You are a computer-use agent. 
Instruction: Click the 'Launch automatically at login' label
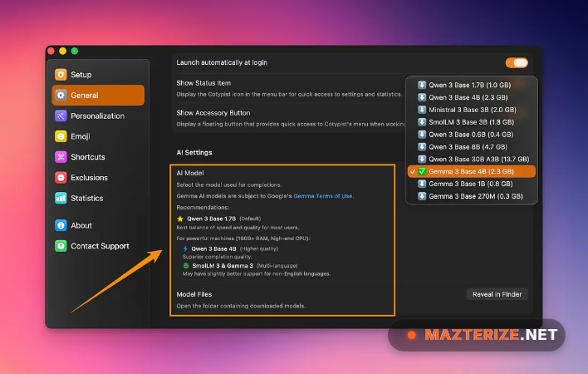222,62
